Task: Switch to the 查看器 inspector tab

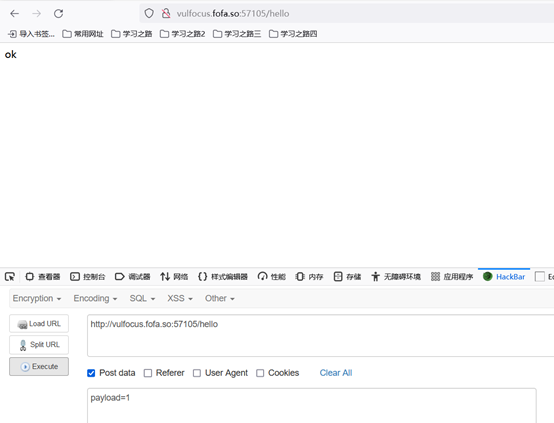Action: pos(43,277)
